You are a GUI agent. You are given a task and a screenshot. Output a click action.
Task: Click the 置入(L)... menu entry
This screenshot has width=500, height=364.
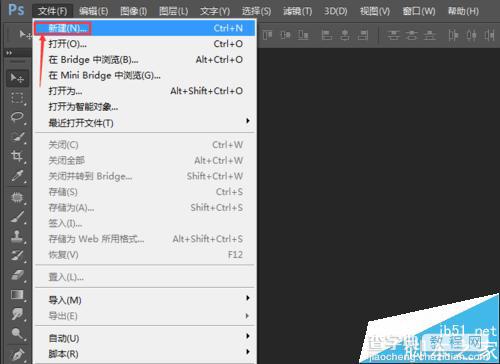tap(145, 277)
